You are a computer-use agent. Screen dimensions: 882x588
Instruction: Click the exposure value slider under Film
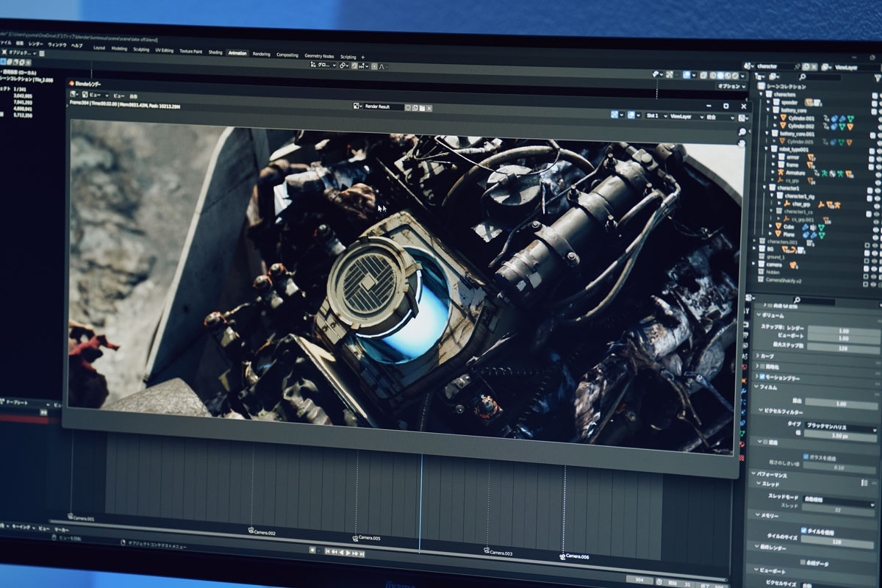(x=842, y=404)
